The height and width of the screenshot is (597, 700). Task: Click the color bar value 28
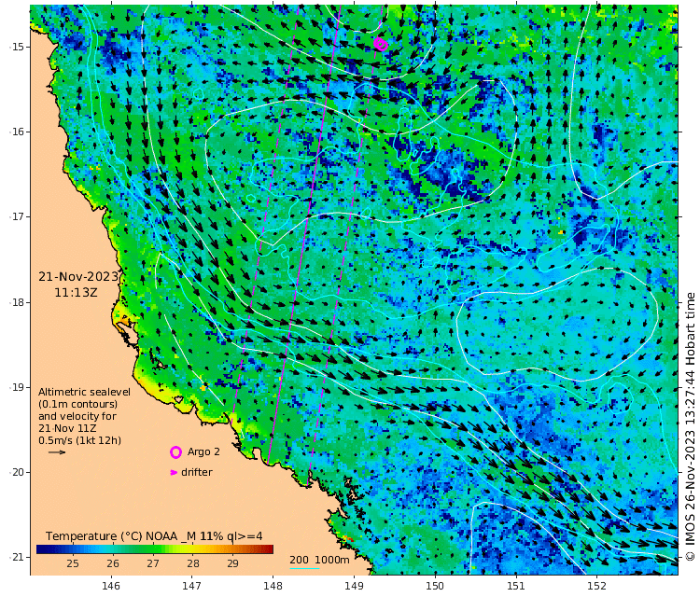click(193, 563)
